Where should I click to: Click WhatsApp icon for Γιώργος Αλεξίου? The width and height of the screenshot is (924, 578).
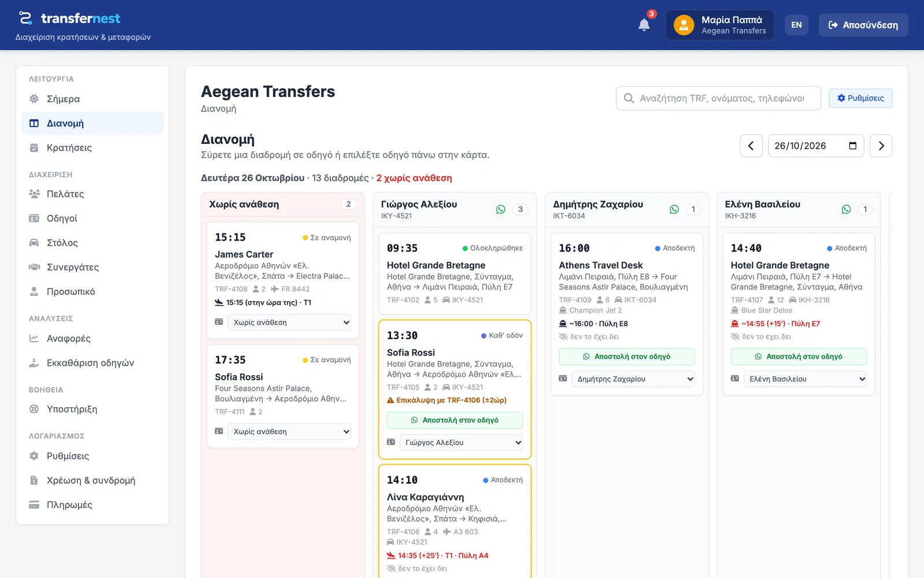501,209
